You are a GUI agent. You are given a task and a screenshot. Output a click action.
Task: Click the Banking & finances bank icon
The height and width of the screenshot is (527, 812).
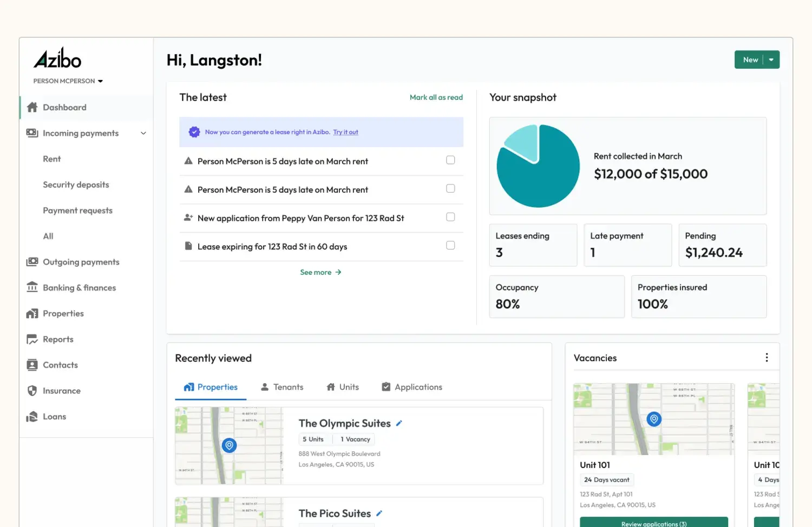pos(32,287)
